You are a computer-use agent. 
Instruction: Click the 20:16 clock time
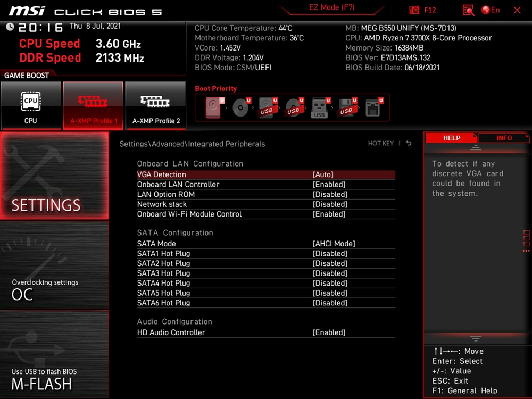pyautogui.click(x=40, y=28)
